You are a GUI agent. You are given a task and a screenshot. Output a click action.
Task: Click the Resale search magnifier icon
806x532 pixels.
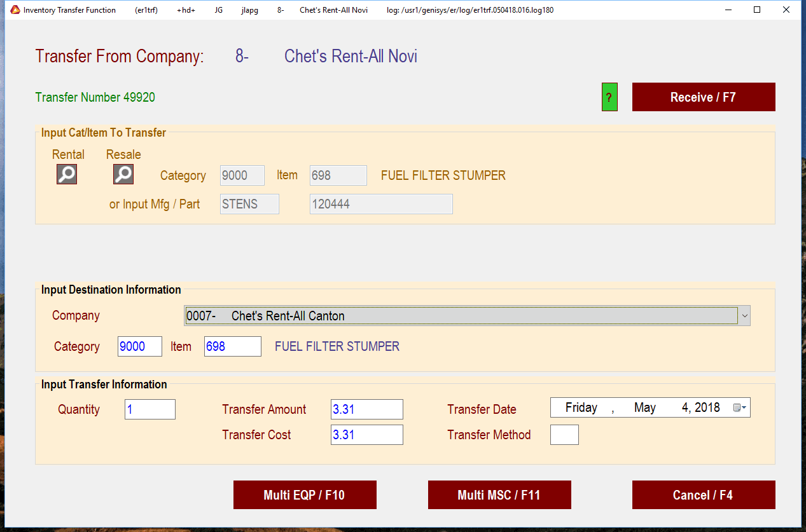click(123, 174)
